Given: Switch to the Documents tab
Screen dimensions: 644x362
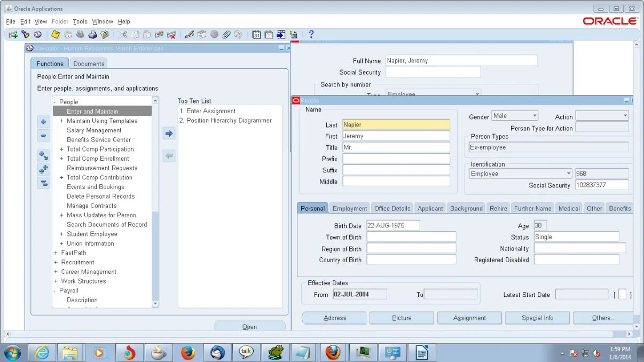Looking at the screenshot, I should click(x=89, y=64).
